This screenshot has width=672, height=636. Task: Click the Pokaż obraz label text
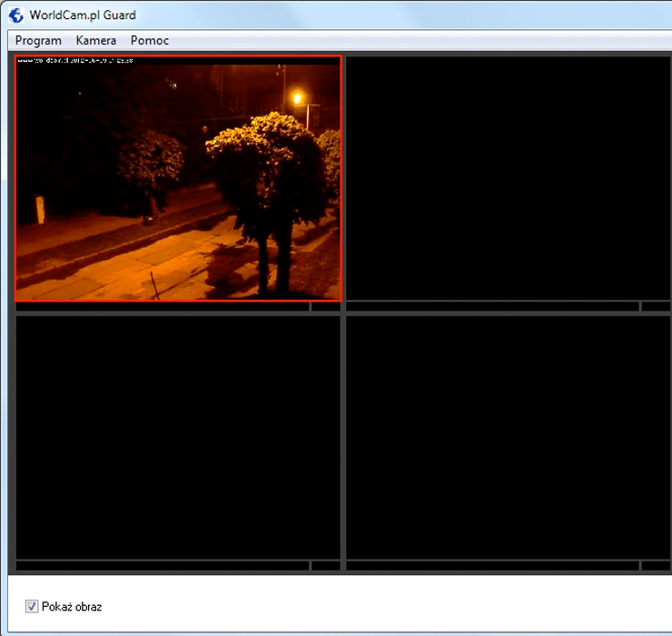pyautogui.click(x=72, y=606)
